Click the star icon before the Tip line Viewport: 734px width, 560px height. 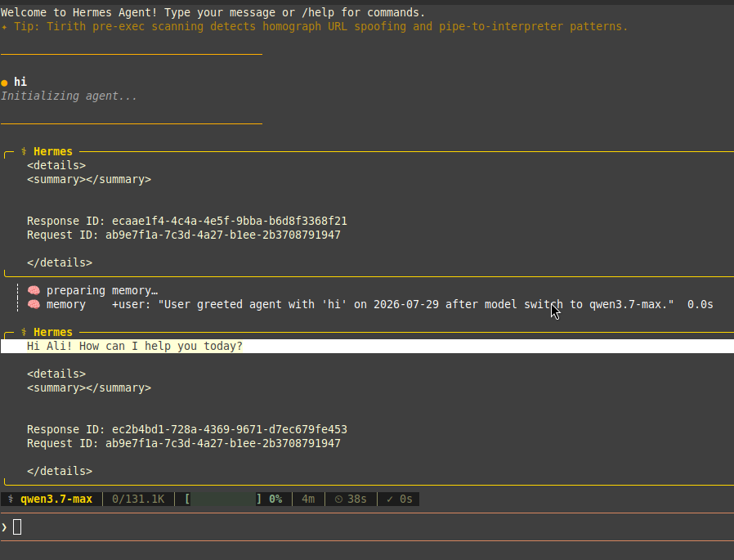tap(4, 27)
